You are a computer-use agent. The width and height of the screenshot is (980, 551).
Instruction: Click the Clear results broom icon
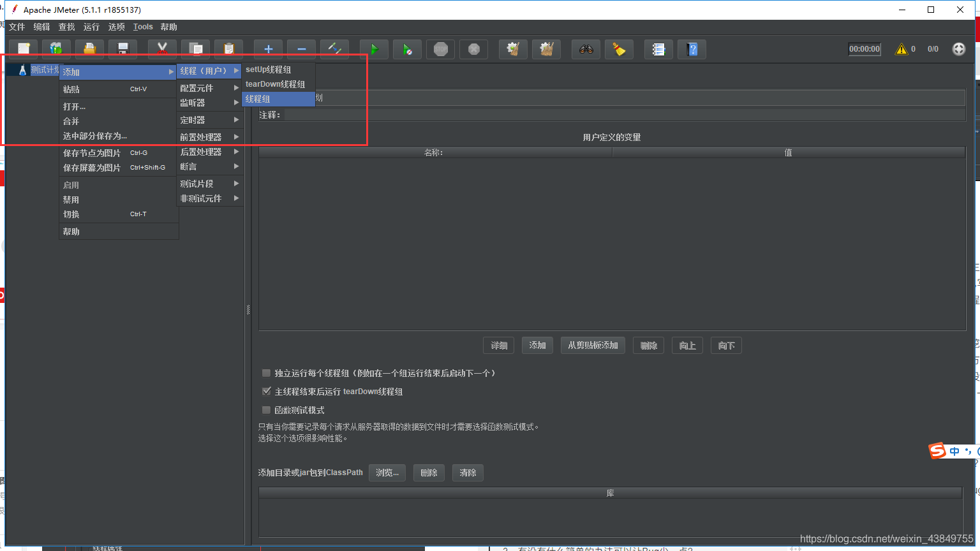coord(513,49)
